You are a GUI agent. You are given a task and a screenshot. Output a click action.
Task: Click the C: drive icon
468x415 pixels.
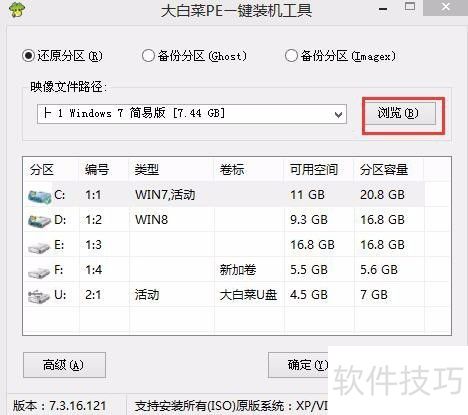click(x=40, y=196)
